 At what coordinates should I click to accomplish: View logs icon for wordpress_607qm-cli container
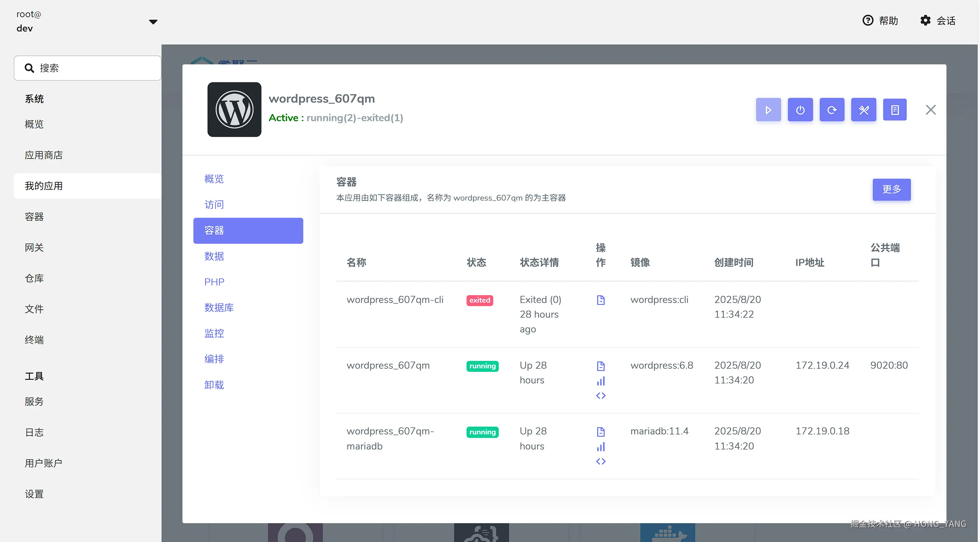[600, 300]
